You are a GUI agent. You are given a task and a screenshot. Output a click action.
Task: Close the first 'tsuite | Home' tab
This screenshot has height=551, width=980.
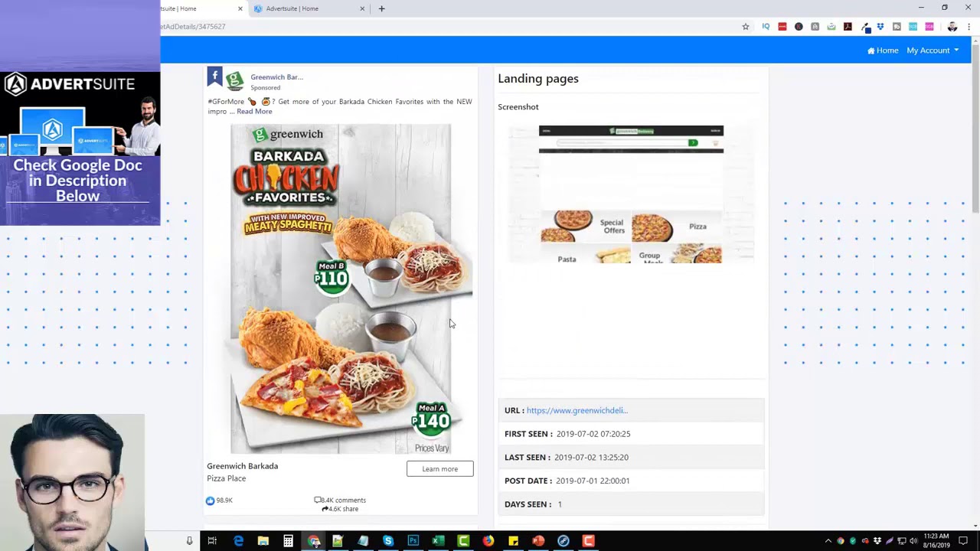(x=240, y=8)
